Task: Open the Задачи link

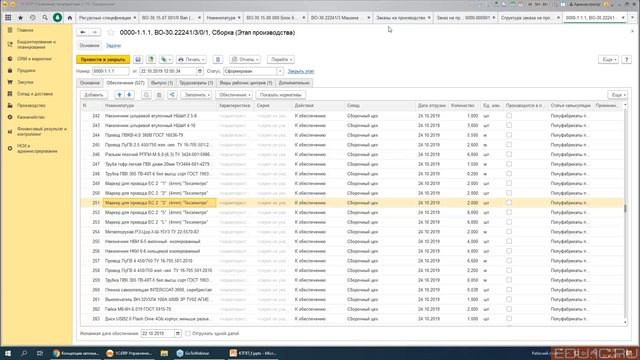Action: (x=113, y=46)
